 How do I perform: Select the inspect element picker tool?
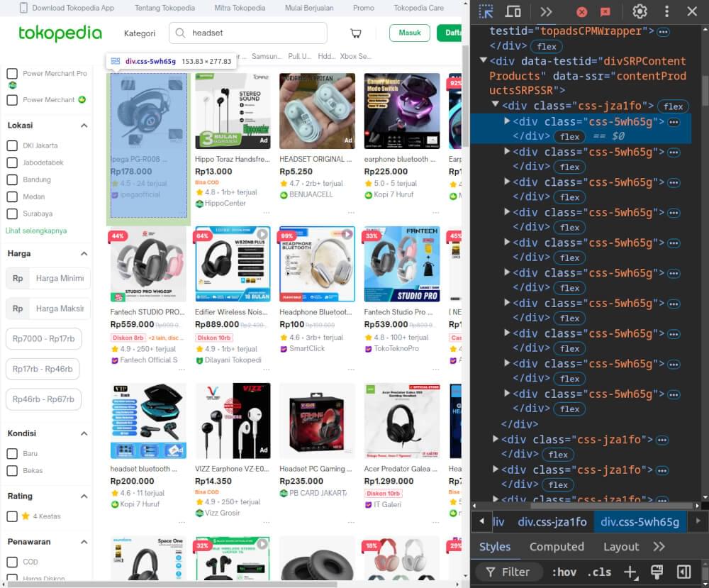(x=486, y=11)
